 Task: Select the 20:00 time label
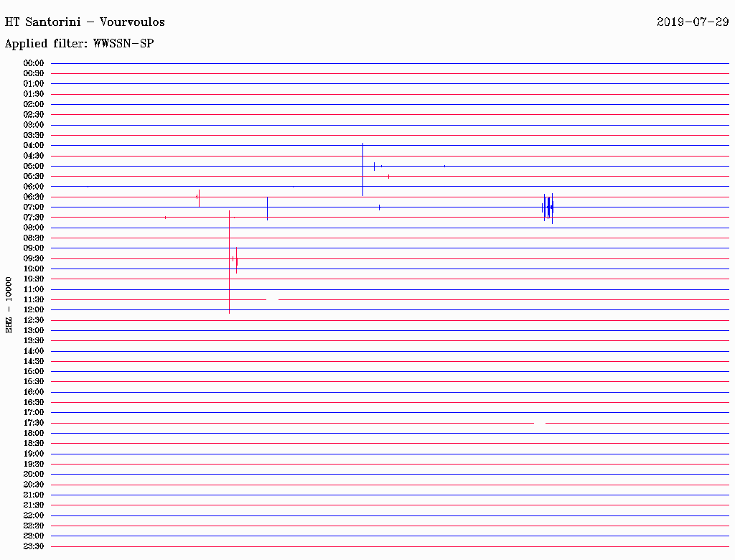click(34, 474)
